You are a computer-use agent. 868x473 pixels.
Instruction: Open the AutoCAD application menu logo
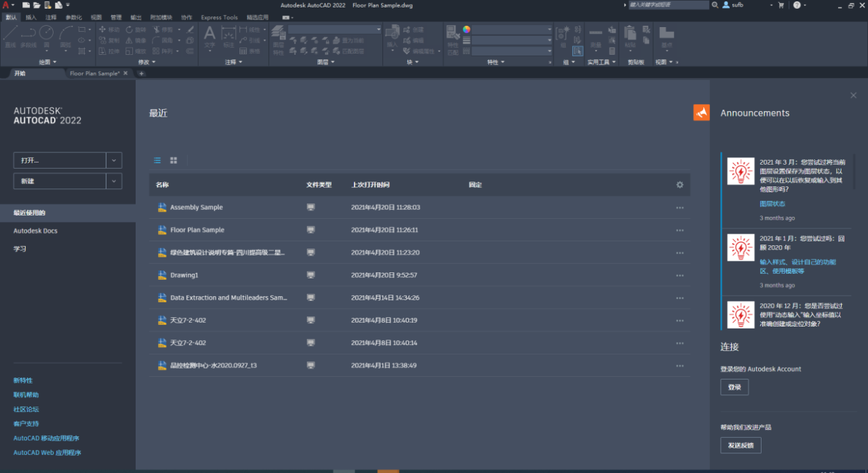pos(5,5)
